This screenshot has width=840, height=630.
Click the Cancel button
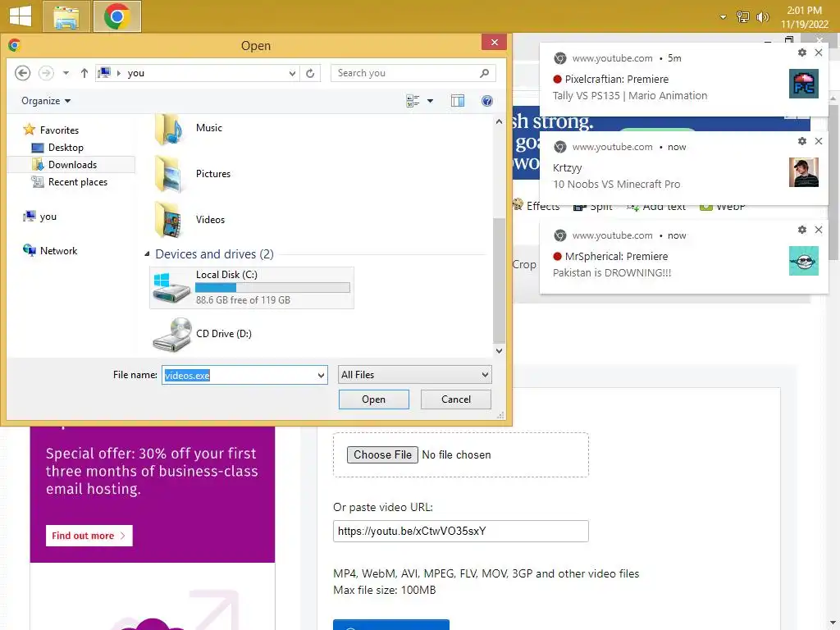(x=456, y=399)
